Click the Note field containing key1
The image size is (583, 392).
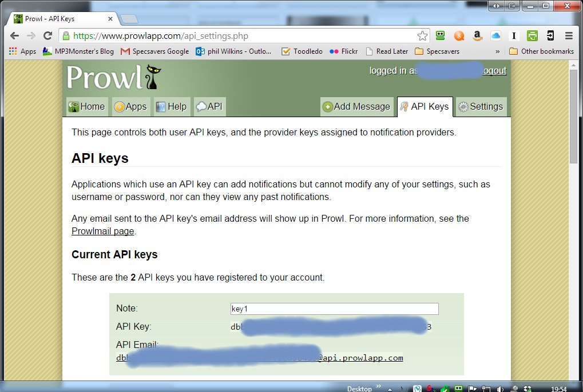coord(334,309)
